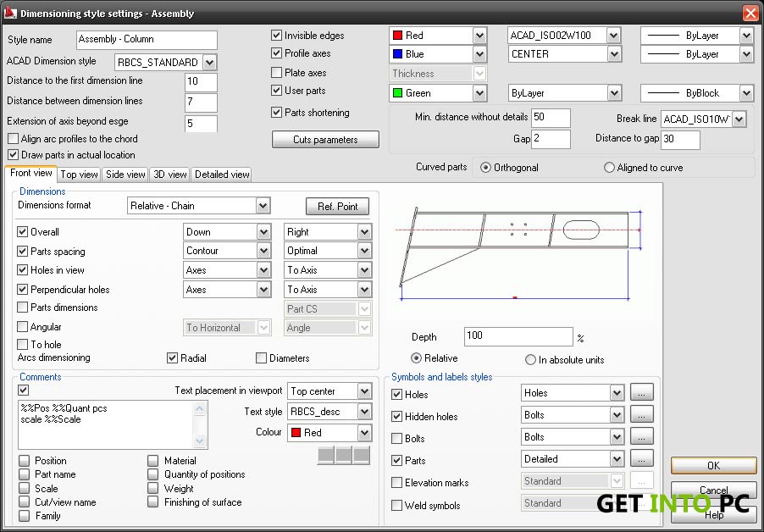Uncheck the Hidden holes symbols checkbox
Screen dimensions: 764x532
coord(396,417)
